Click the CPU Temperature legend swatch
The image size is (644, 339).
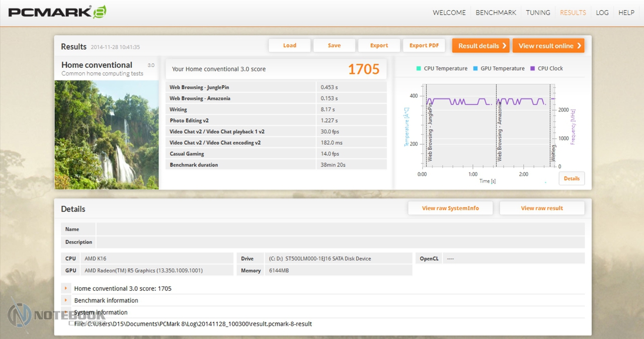(418, 68)
